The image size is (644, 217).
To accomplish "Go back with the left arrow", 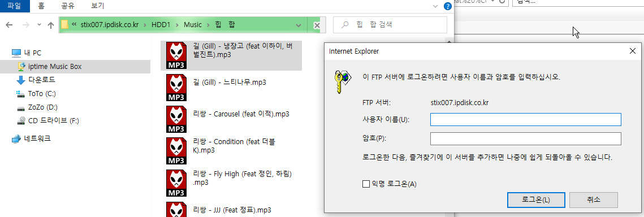I will pos(9,25).
